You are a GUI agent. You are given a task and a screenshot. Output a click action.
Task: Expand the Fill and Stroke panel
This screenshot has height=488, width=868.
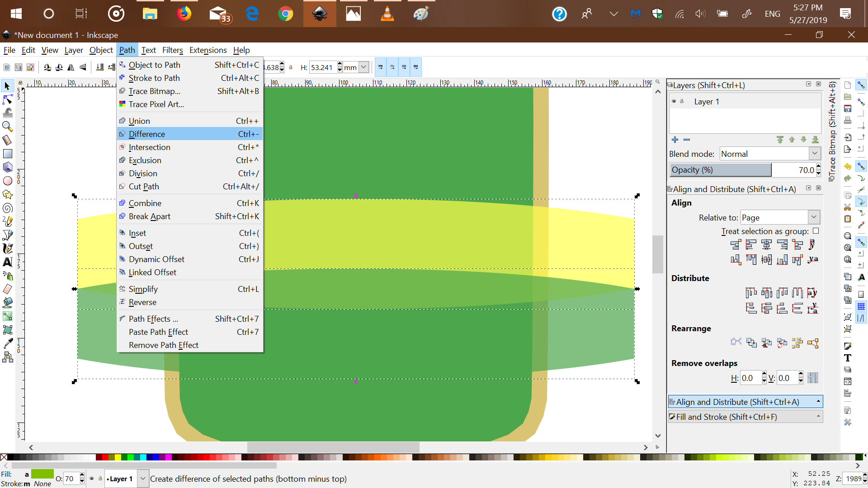(745, 417)
